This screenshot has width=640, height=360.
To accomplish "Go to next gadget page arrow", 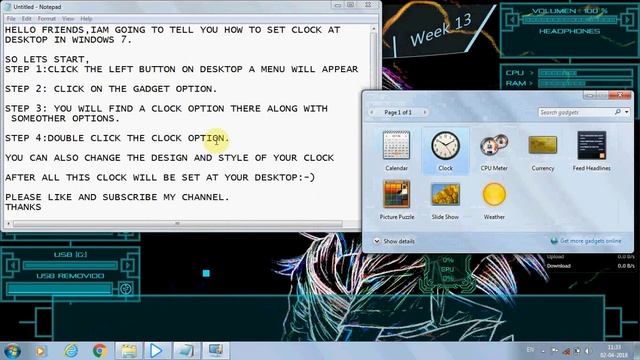I will 424,112.
